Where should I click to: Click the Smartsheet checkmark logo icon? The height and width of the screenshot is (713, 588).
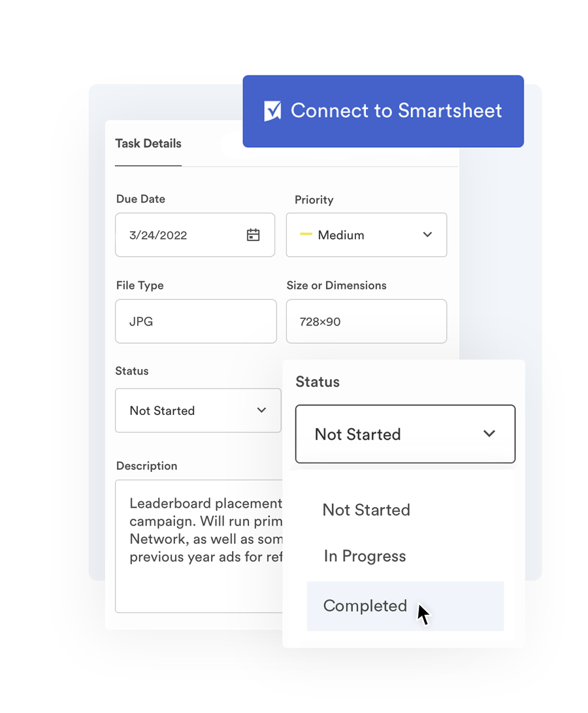tap(272, 111)
